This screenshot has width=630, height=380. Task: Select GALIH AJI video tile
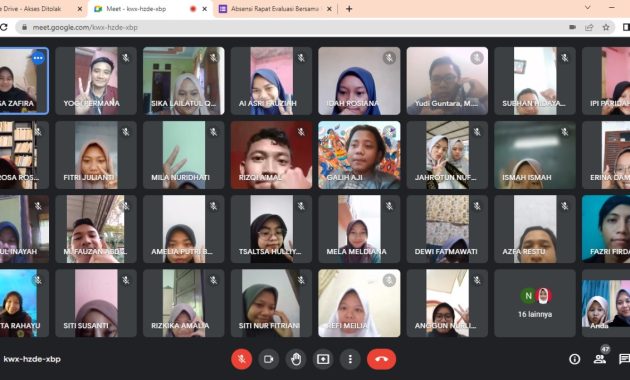(x=359, y=155)
